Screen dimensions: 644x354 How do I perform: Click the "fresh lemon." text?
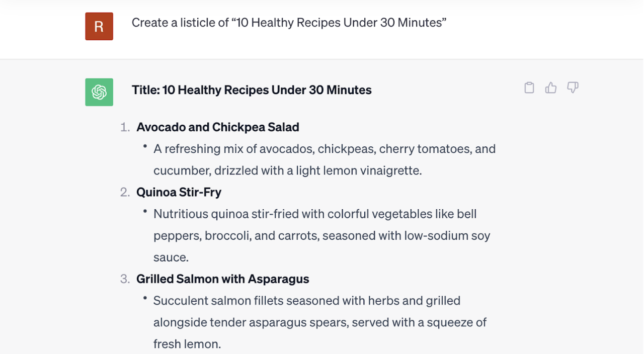pyautogui.click(x=187, y=344)
